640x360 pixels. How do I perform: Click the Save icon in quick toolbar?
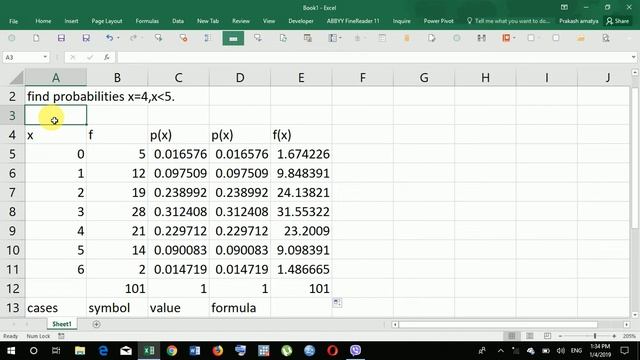[x=61, y=38]
